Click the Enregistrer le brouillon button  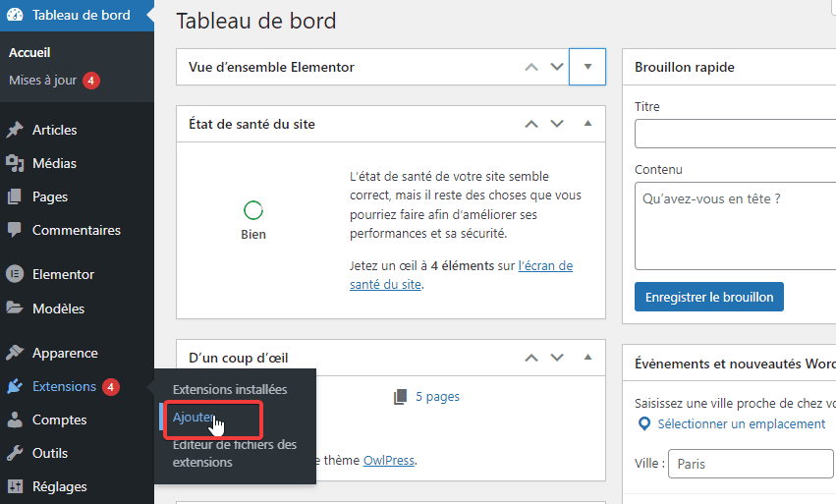click(709, 297)
